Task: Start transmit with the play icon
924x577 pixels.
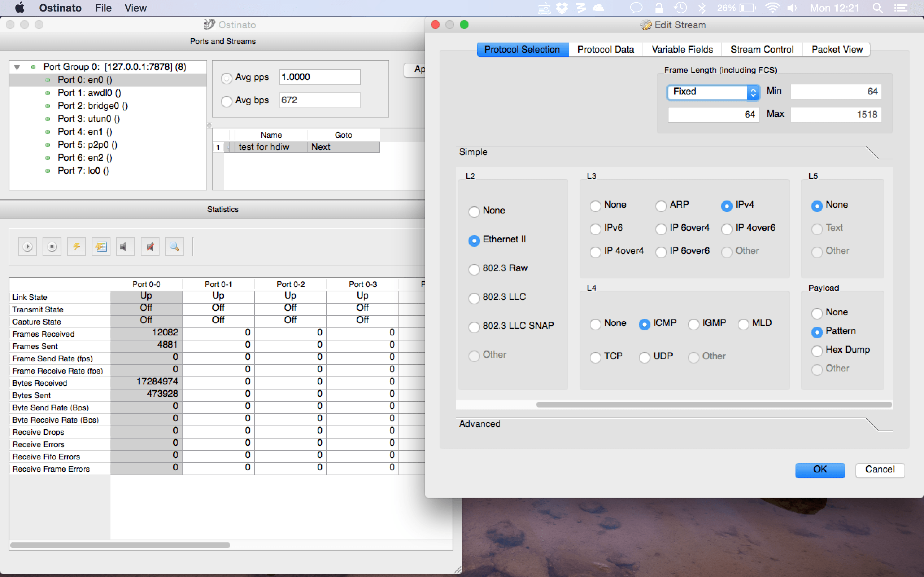Action: pos(27,247)
